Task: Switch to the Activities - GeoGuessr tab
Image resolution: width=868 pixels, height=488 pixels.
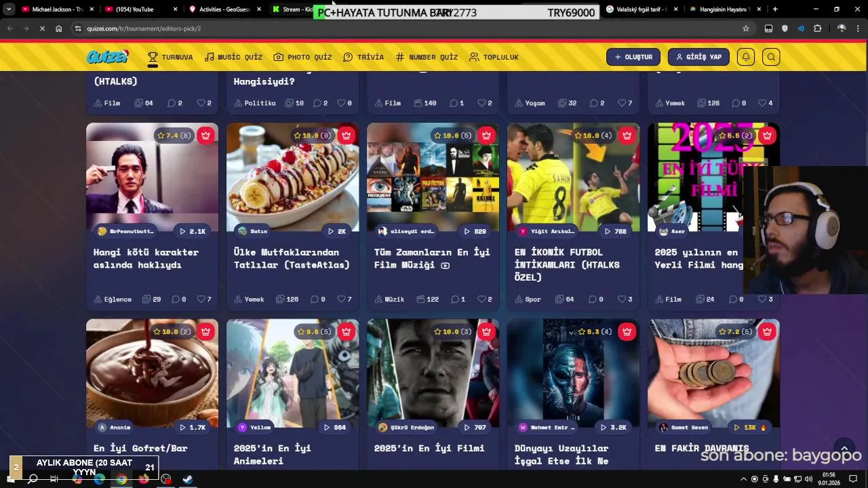Action: 224,9
